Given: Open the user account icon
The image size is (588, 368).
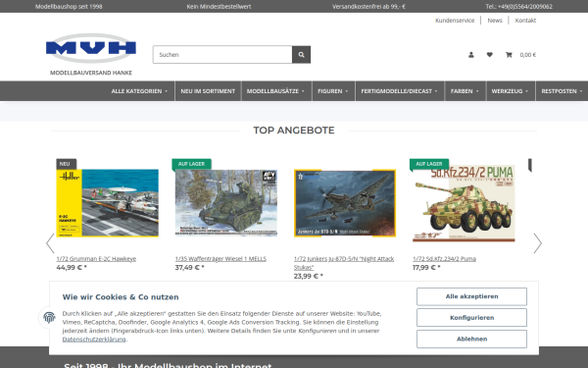Looking at the screenshot, I should 471,55.
